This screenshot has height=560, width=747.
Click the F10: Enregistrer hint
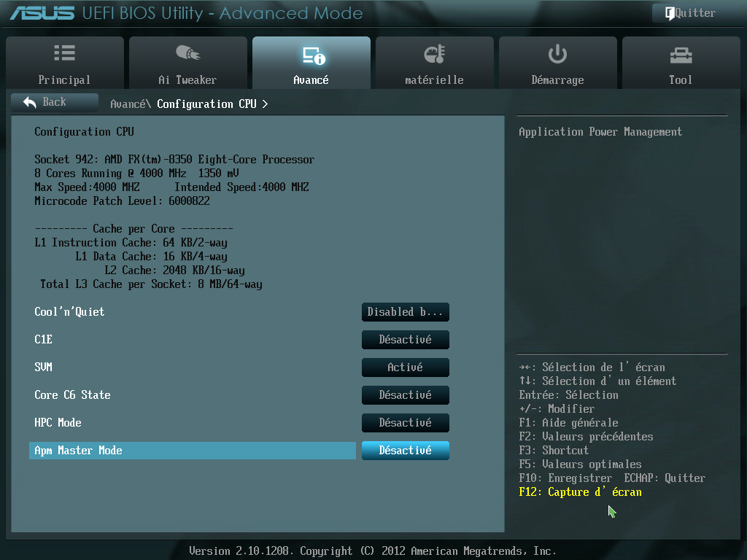tap(565, 478)
